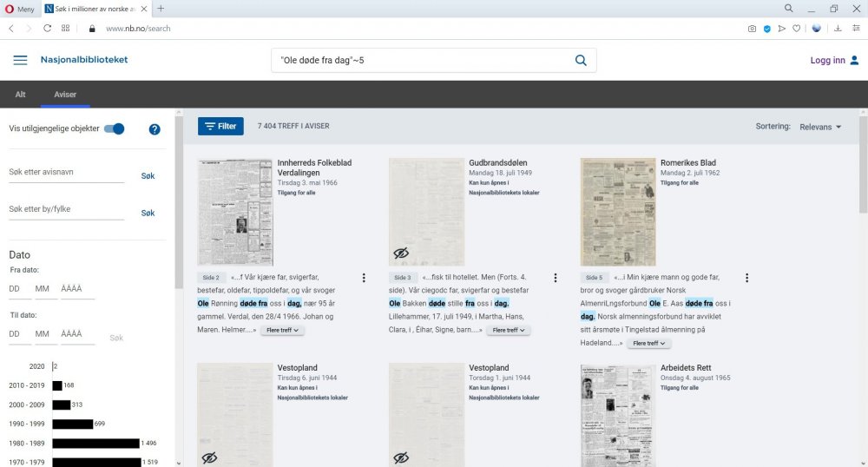Click the blue Filter button
This screenshot has width=868, height=467.
point(220,126)
